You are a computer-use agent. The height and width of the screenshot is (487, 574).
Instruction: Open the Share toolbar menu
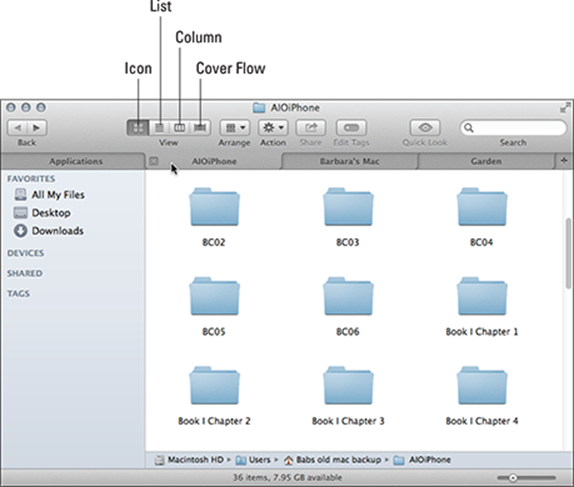[x=311, y=128]
